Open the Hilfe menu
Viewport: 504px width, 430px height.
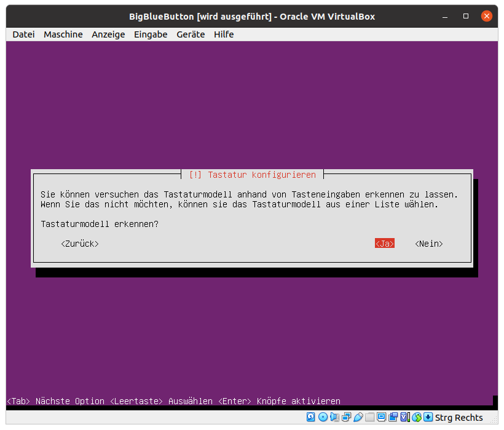pyautogui.click(x=224, y=34)
